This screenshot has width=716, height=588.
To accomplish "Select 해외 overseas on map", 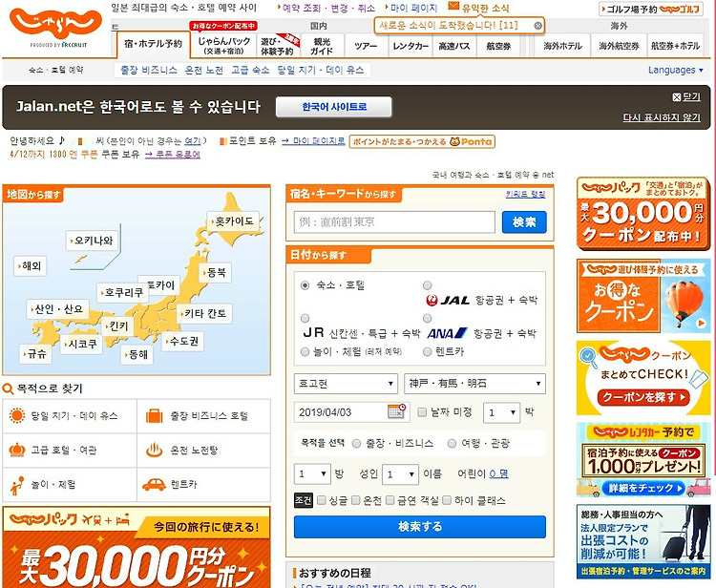I will coord(31,265).
